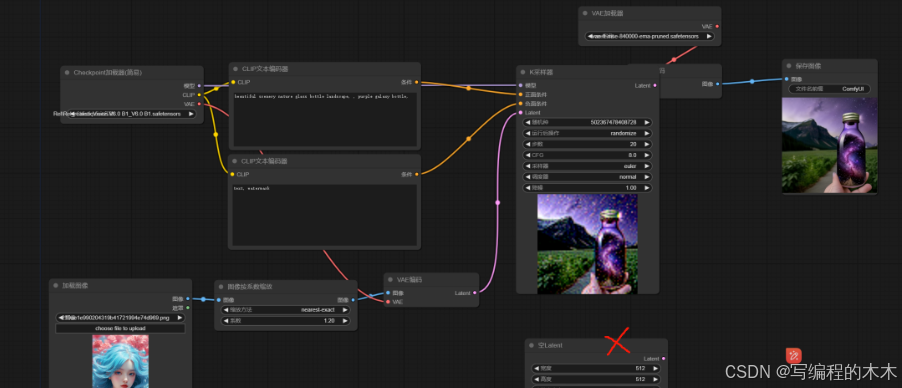Screen dimensions: 902x388
Task: Open the nearest-exact scaling method dropdown
Action: point(285,310)
